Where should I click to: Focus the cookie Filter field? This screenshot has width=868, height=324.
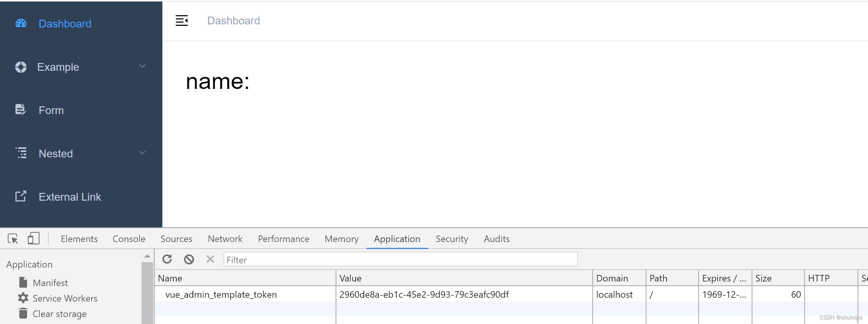(x=401, y=259)
